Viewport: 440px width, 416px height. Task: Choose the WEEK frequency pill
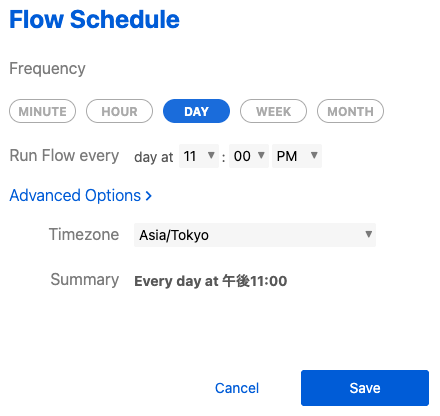click(273, 111)
